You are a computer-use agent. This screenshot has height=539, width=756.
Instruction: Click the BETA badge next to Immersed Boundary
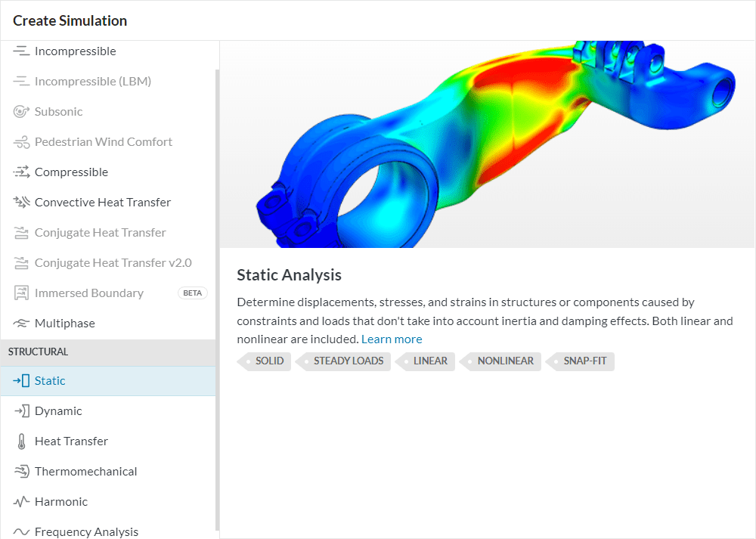click(x=193, y=293)
